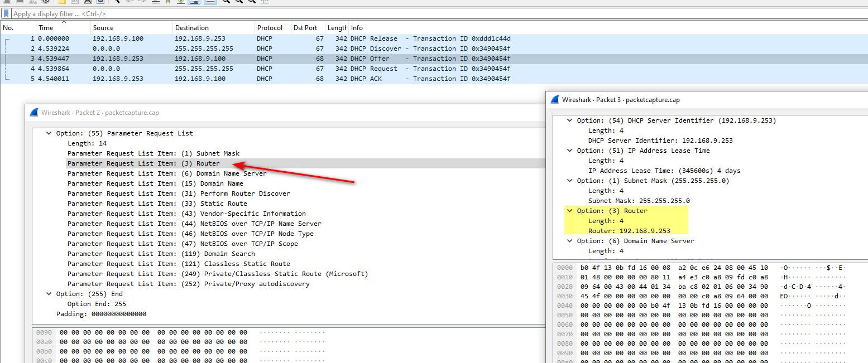Screen dimensions: 868x363
Task: Select request list item (15) Domain Name
Action: (x=155, y=183)
